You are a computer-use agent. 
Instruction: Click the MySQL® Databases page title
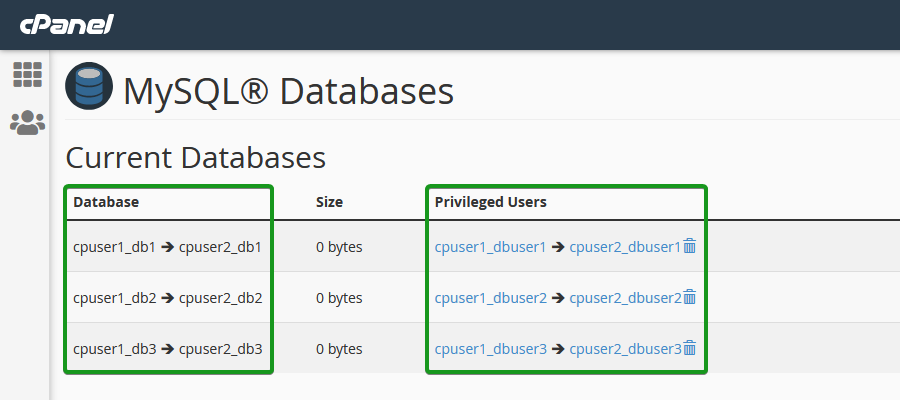[289, 91]
